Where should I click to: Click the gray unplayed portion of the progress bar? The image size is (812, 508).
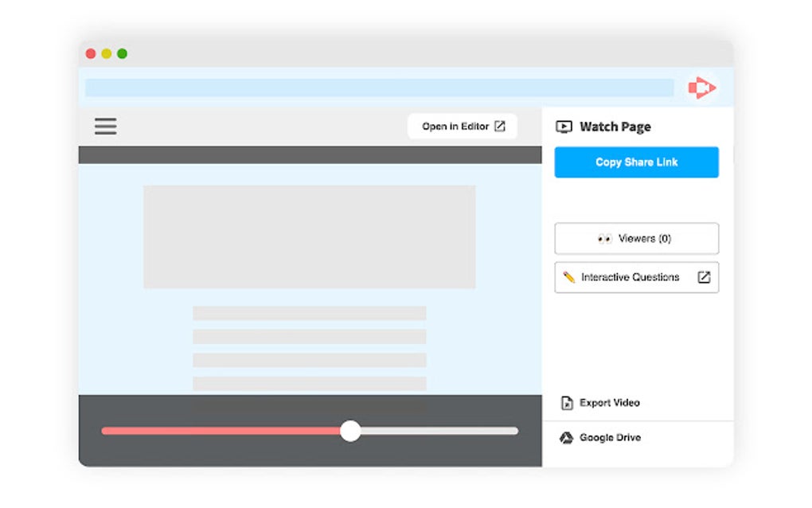439,431
